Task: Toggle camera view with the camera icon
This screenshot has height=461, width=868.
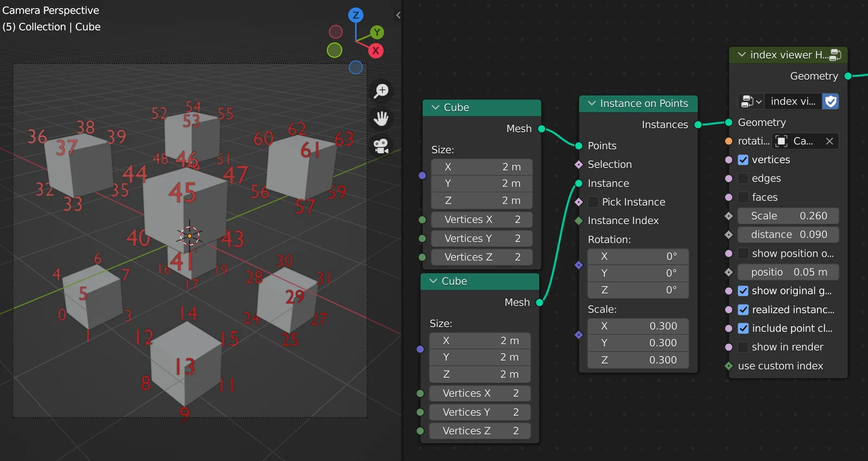Action: (381, 145)
